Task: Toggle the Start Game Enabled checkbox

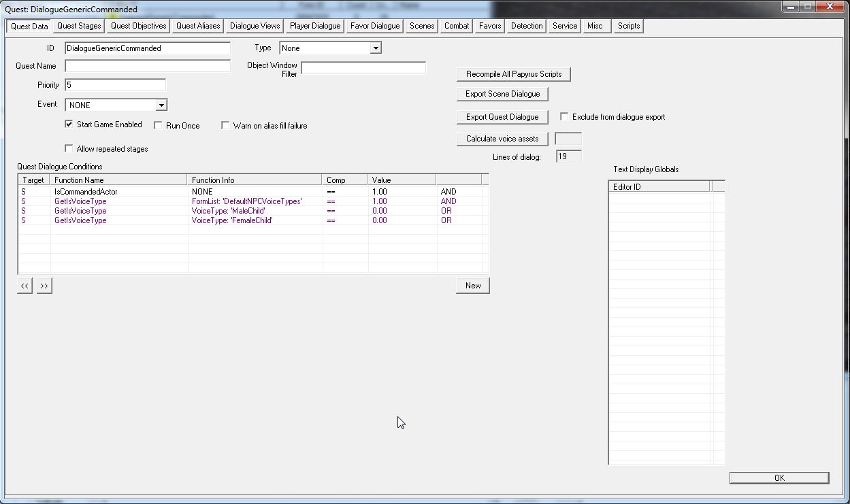Action: click(69, 124)
